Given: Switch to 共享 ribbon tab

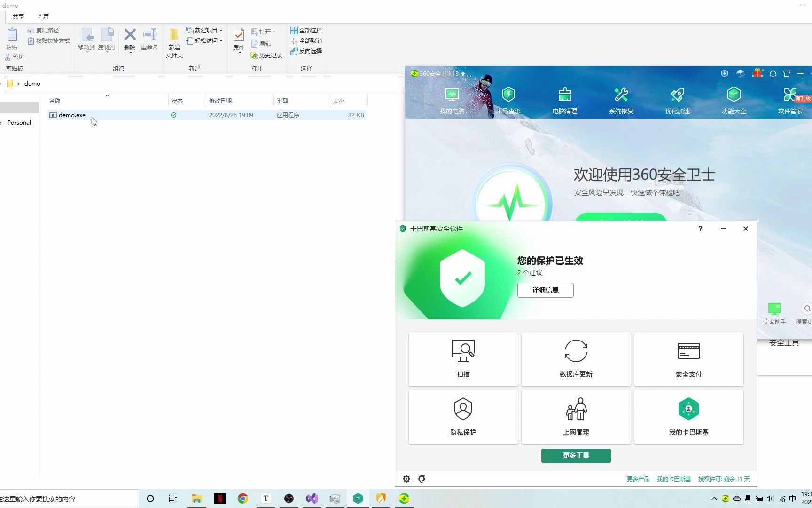Looking at the screenshot, I should (x=18, y=16).
